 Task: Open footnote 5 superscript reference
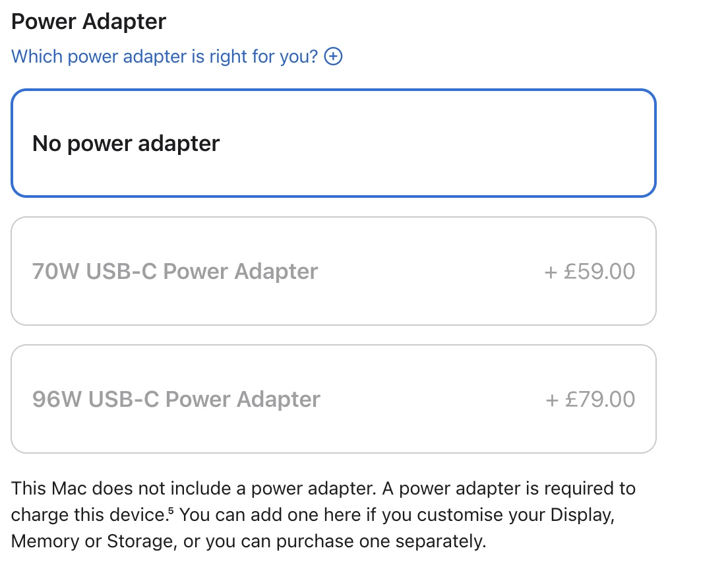point(170,510)
